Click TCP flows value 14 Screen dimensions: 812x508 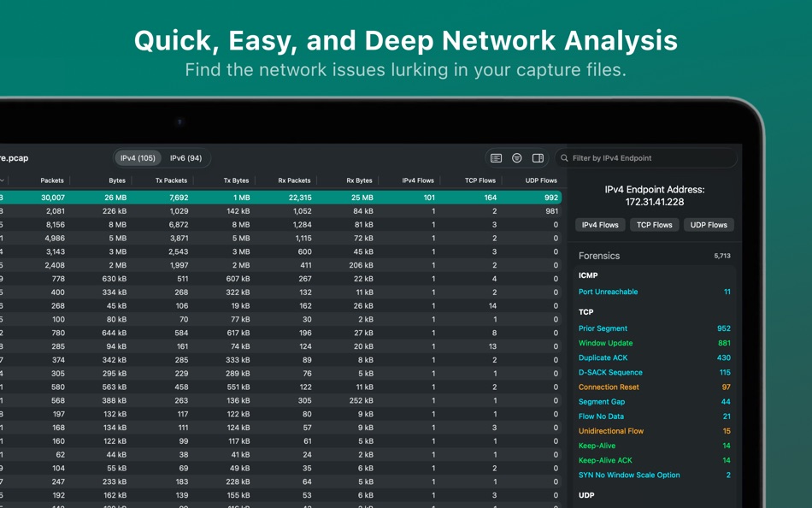(x=493, y=306)
